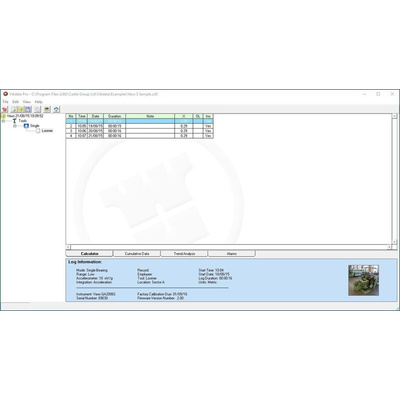400x400 pixels.
Task: Click the scroll down arrow of the table's vertical scrollbar
Action: point(394,242)
